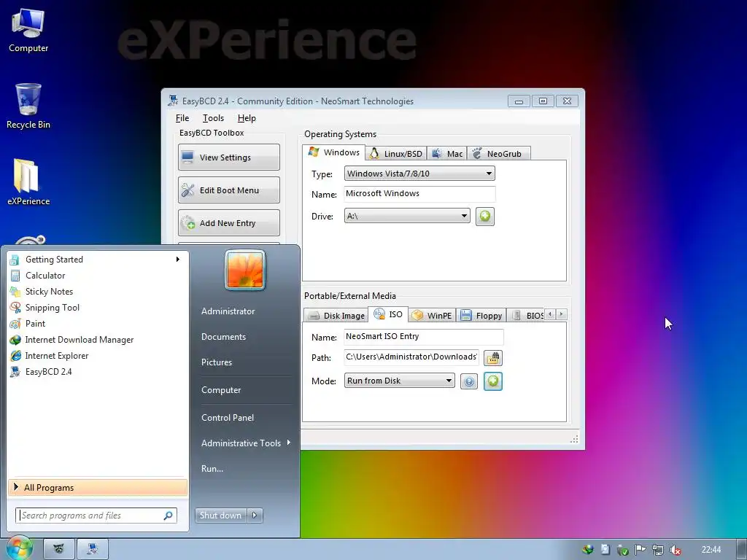
Task: Switch to the Linux/BSD tab
Action: [396, 153]
